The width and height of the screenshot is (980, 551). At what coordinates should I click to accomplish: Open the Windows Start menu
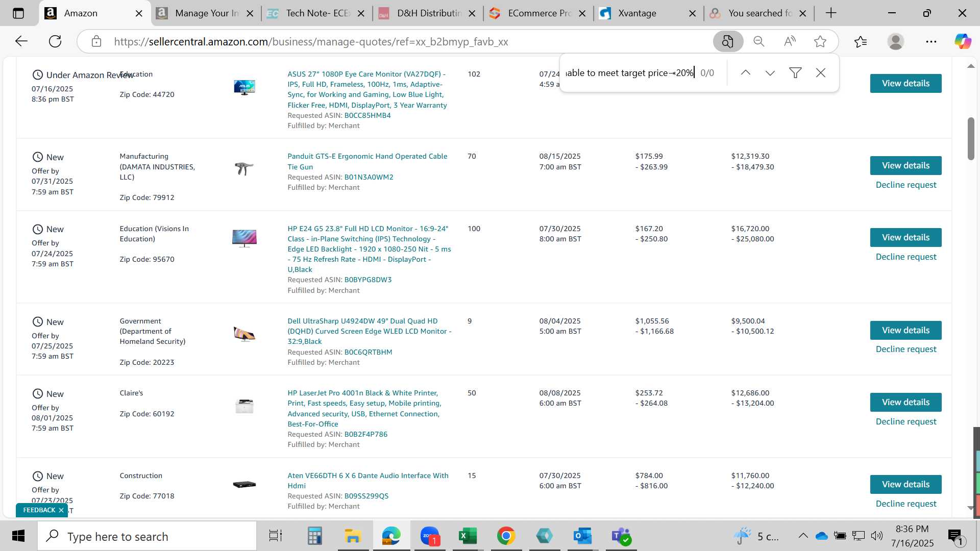pyautogui.click(x=18, y=536)
